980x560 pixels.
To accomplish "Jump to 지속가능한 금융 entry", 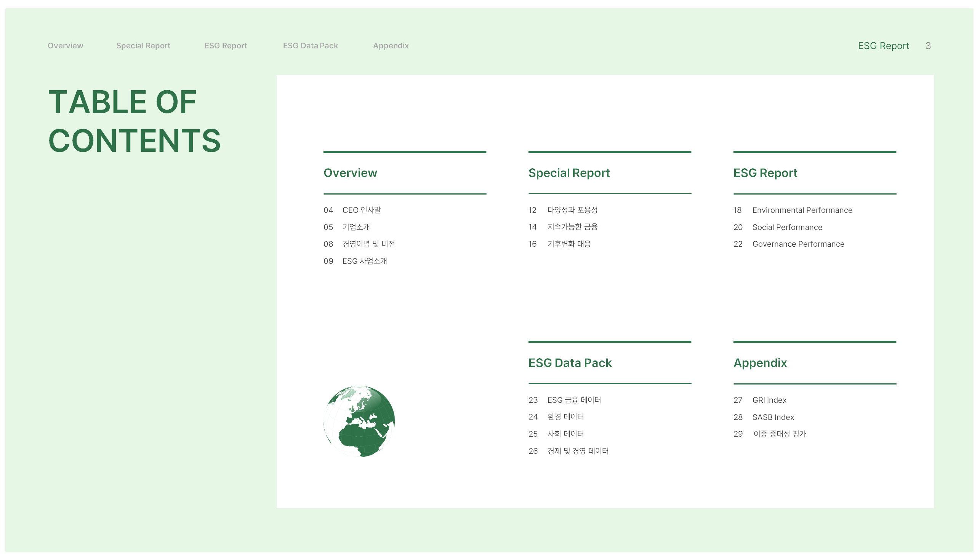I will tap(572, 227).
